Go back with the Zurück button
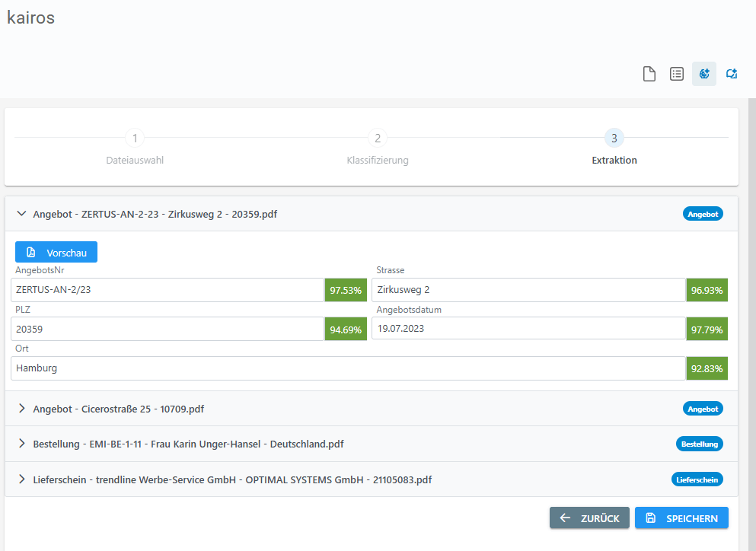 click(589, 518)
